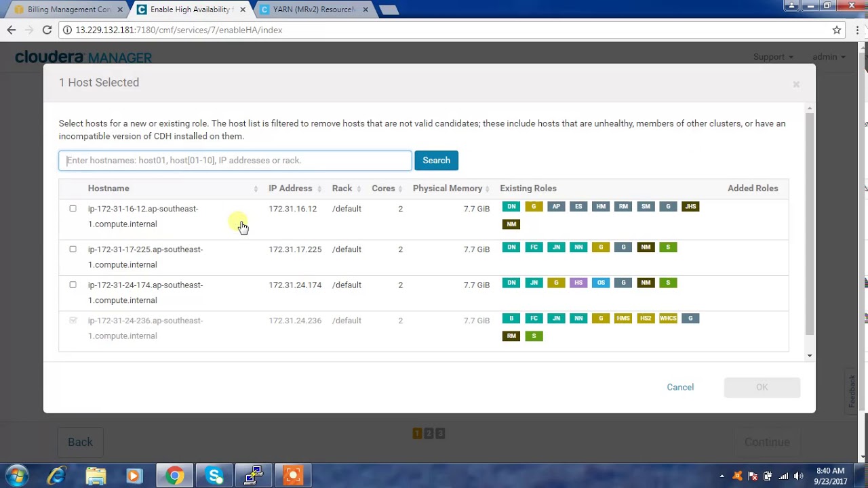Sort the table by Rack column arrows

[x=359, y=188]
